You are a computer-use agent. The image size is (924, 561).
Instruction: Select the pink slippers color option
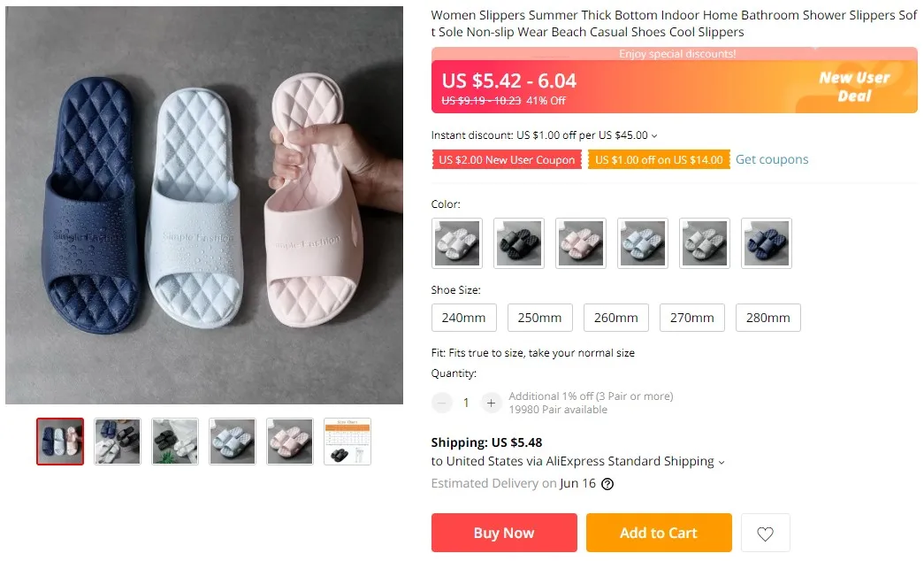(581, 243)
